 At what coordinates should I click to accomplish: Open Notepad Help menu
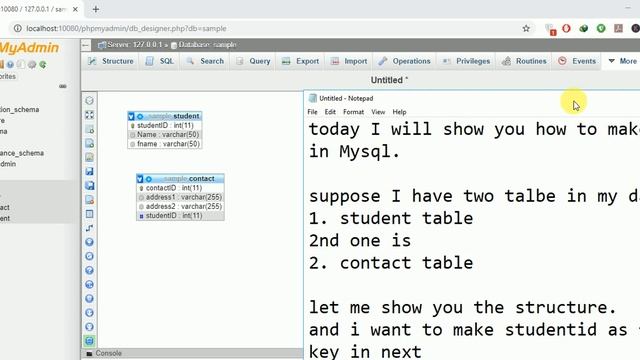(400, 112)
